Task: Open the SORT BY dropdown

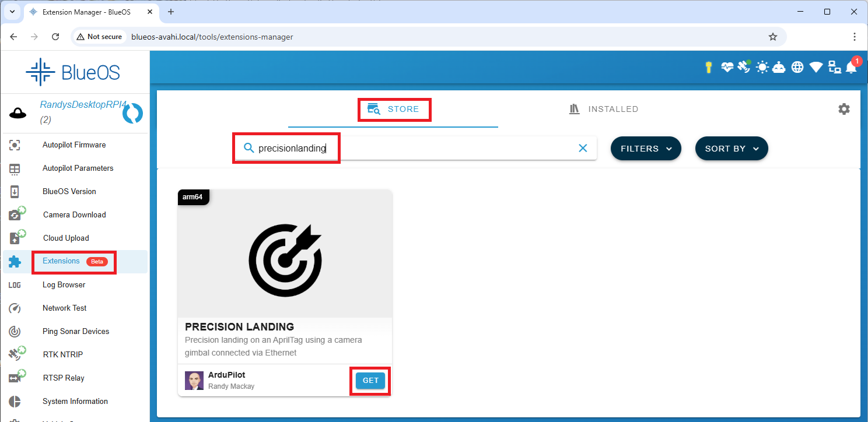Action: point(731,149)
